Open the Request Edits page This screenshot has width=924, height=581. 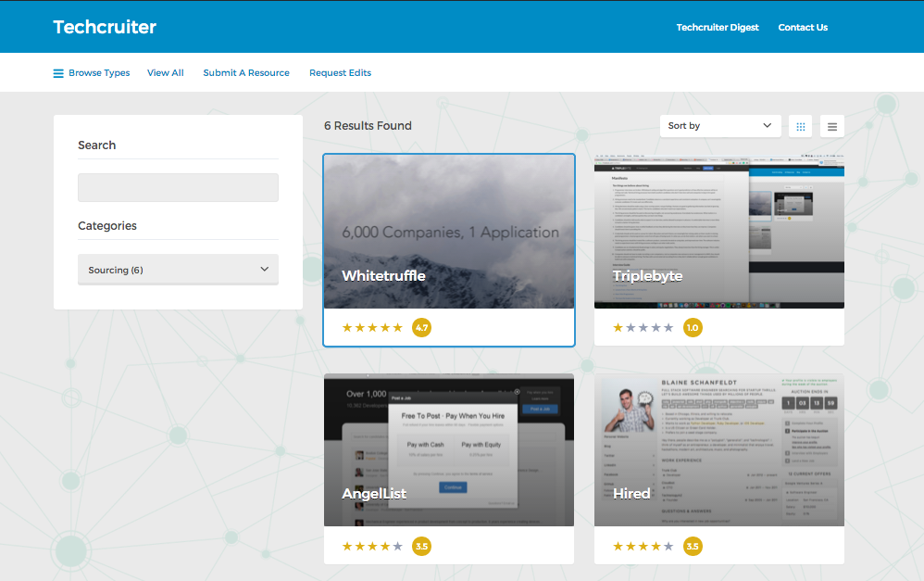coord(340,73)
